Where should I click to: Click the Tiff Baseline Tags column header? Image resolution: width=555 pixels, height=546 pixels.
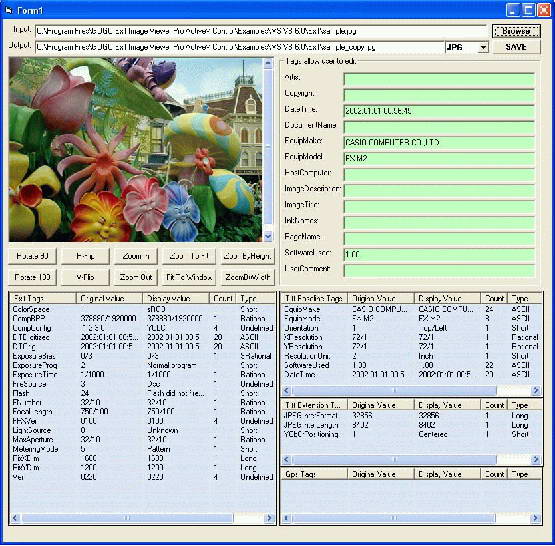pyautogui.click(x=315, y=298)
